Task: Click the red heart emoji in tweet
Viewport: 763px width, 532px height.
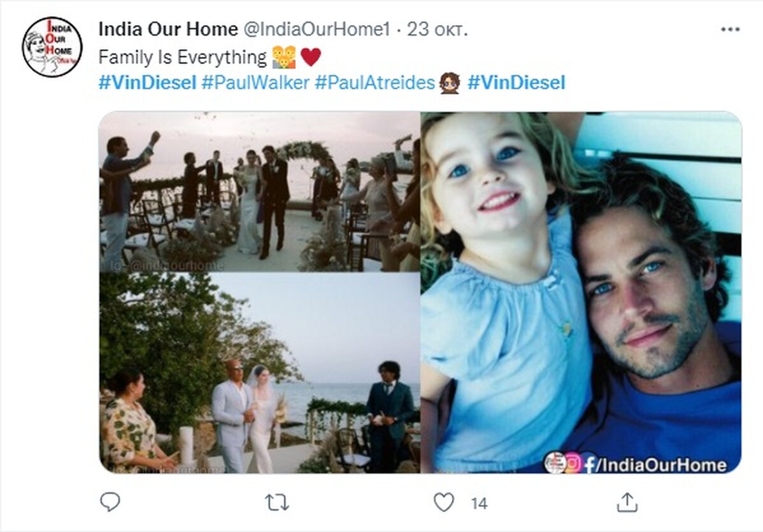Action: pyautogui.click(x=311, y=57)
